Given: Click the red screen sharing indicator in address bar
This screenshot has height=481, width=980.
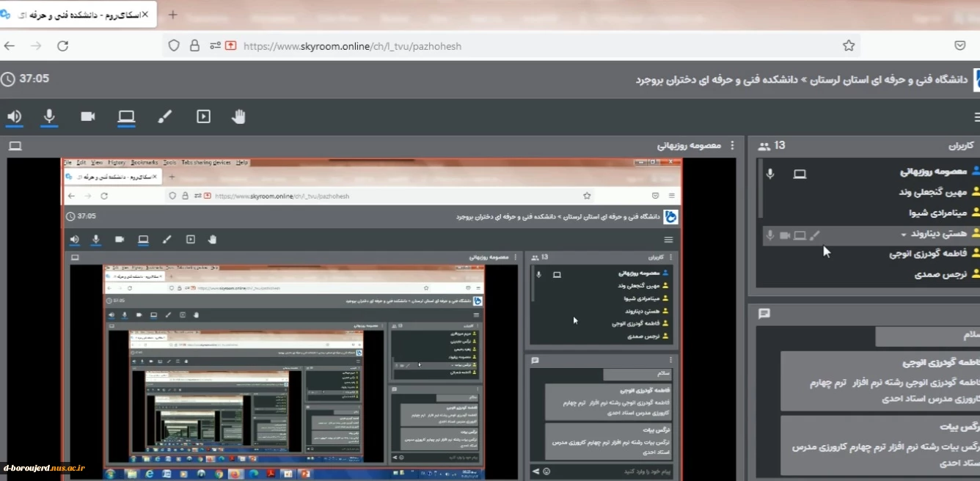Looking at the screenshot, I should pos(231,45).
